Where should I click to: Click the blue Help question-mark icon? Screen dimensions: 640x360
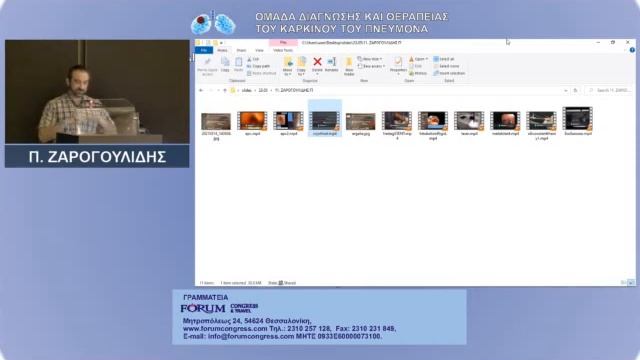pos(632,50)
